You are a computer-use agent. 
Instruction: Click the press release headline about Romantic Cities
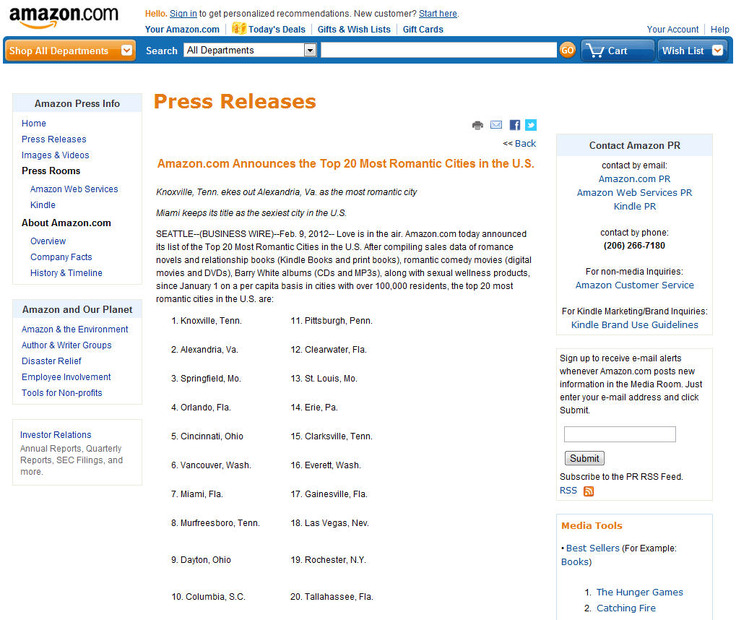point(345,163)
